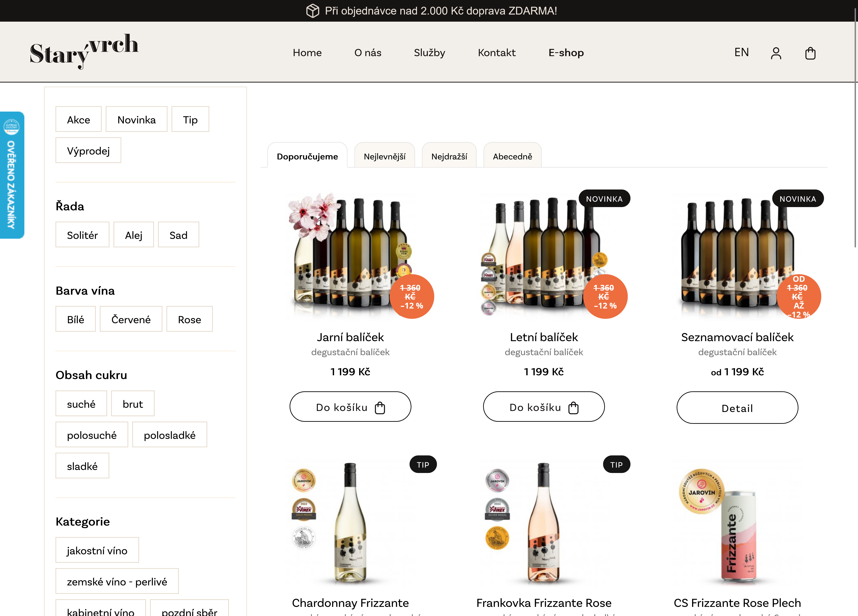
Task: Add Jarní balíček to cart
Action: [x=350, y=407]
